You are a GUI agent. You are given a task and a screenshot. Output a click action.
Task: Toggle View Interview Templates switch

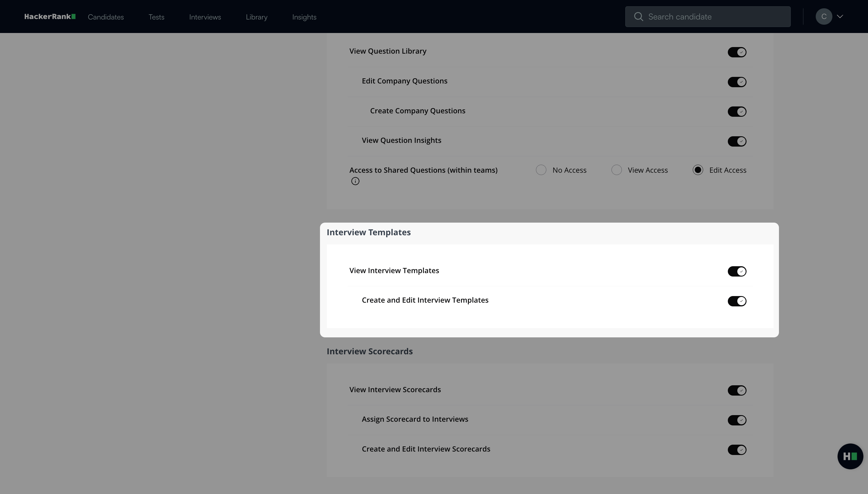click(736, 271)
